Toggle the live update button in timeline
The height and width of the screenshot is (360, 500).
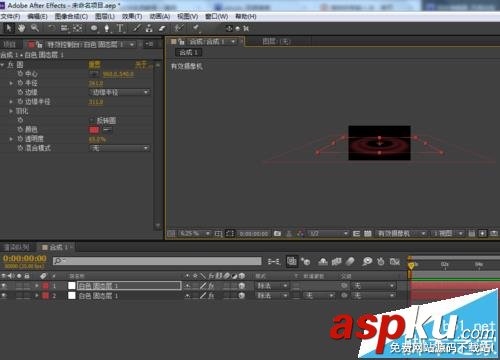(292, 261)
